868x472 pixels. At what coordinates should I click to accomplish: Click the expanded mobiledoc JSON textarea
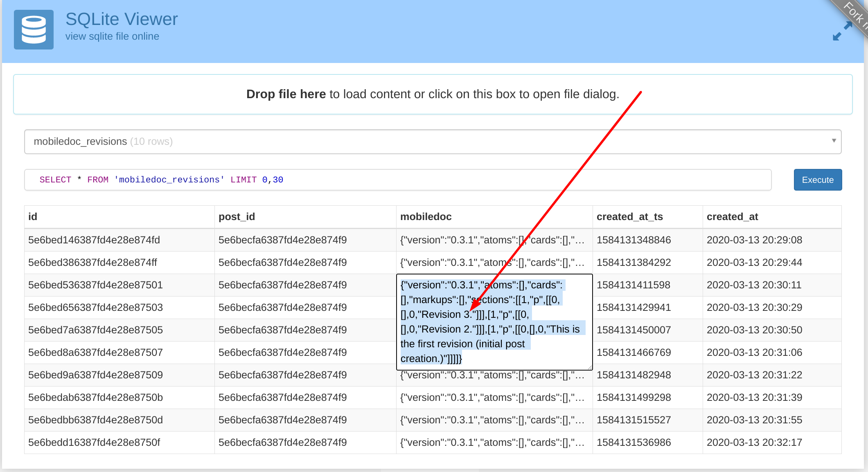pos(494,322)
